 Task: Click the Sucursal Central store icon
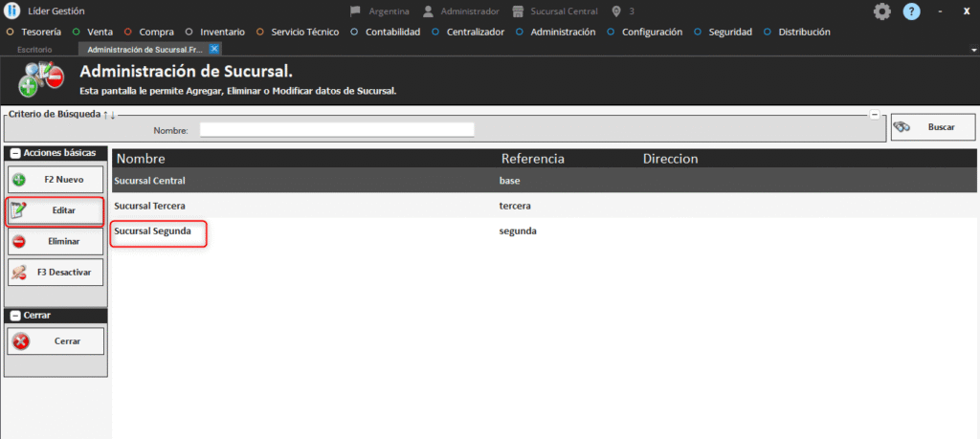518,11
